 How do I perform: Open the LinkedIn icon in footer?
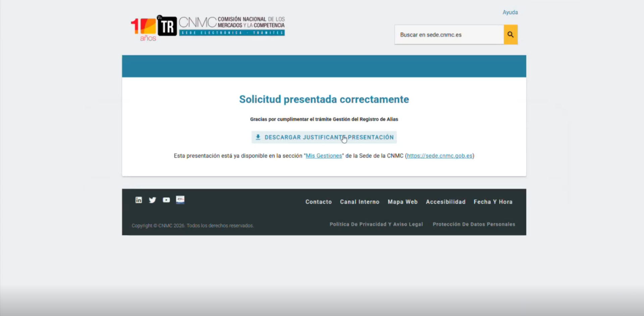(x=139, y=200)
